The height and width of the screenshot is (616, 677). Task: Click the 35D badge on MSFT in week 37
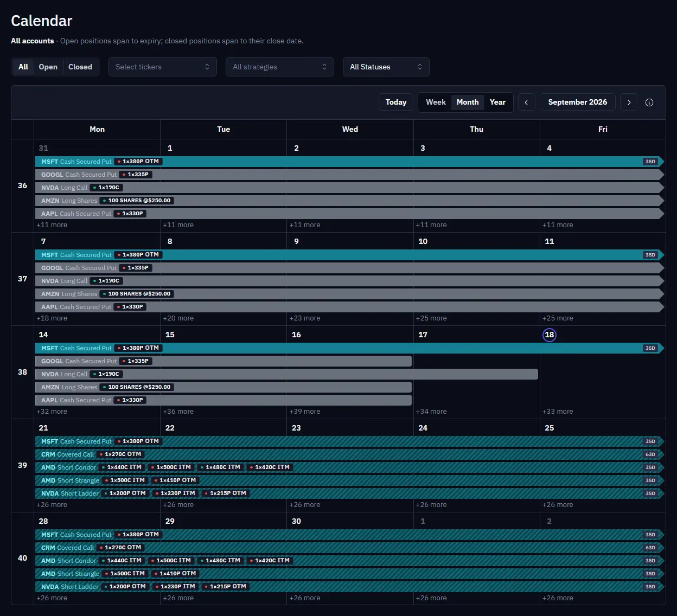[650, 255]
